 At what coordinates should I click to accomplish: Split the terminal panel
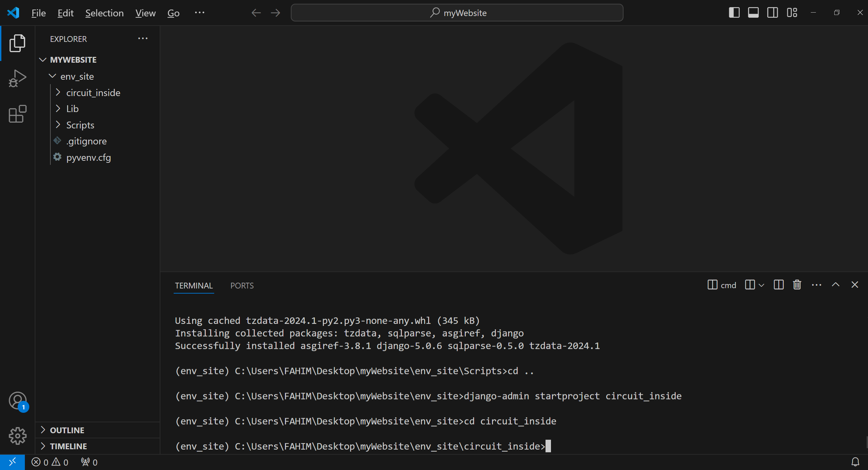[778, 285]
